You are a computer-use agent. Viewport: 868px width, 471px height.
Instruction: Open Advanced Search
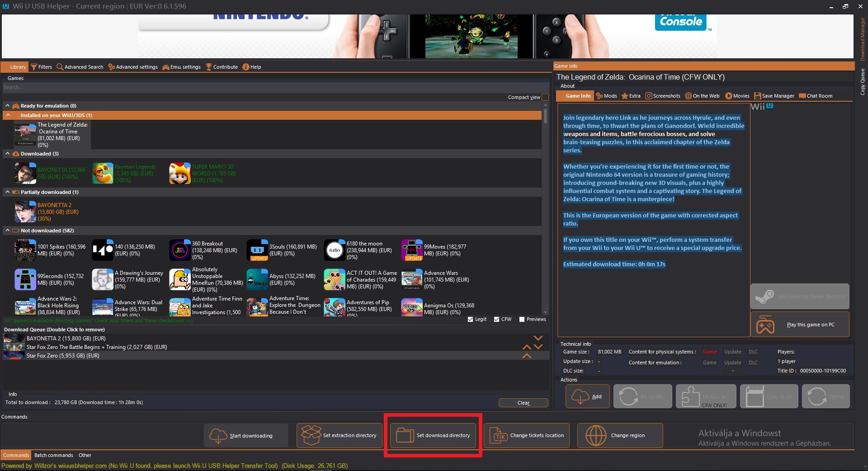pyautogui.click(x=80, y=67)
